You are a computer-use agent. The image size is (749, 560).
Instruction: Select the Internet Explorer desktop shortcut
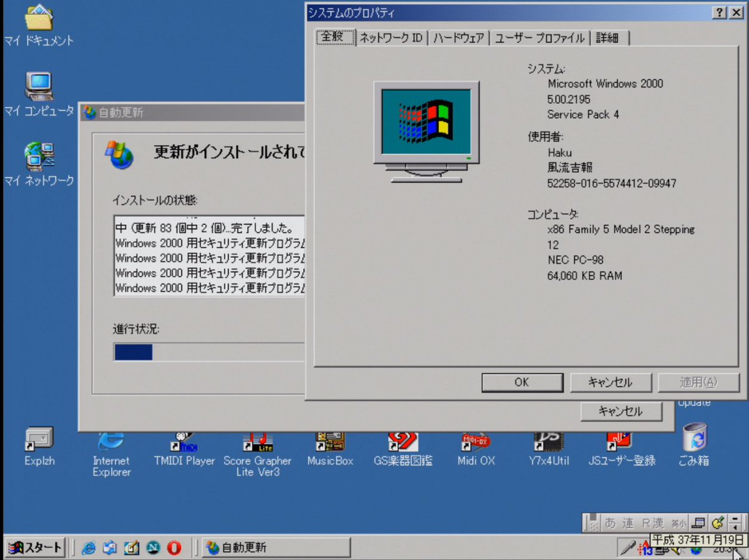click(112, 454)
